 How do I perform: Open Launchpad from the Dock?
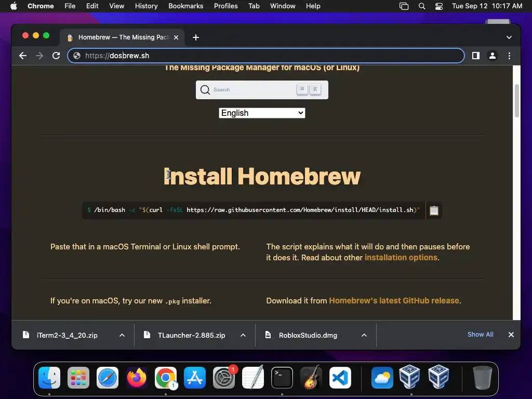[x=78, y=378]
